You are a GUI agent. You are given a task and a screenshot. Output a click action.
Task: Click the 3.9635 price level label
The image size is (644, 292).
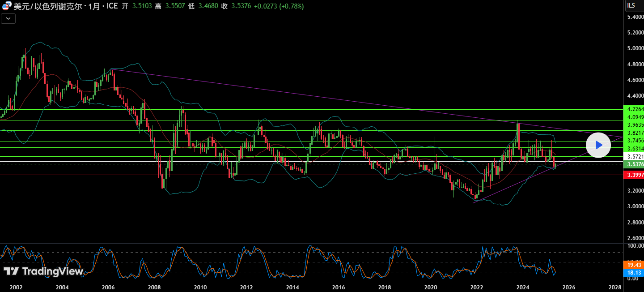tap(635, 125)
